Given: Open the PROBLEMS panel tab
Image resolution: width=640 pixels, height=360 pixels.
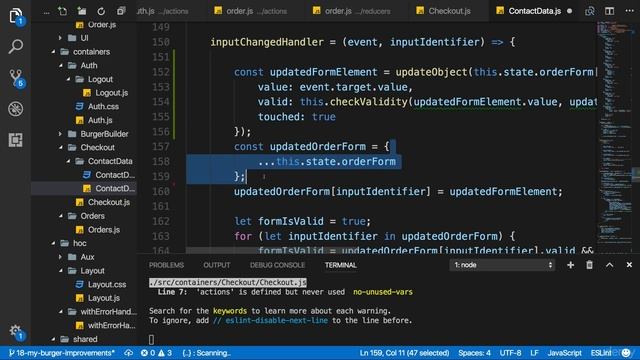Looking at the screenshot, I should (x=166, y=265).
